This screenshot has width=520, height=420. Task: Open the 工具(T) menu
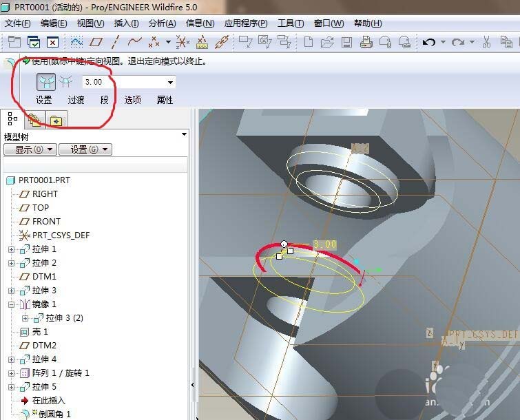[291, 23]
